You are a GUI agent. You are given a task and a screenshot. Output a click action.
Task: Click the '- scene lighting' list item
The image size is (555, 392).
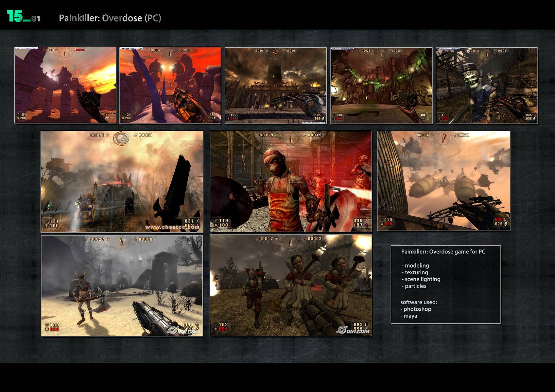coord(421,279)
